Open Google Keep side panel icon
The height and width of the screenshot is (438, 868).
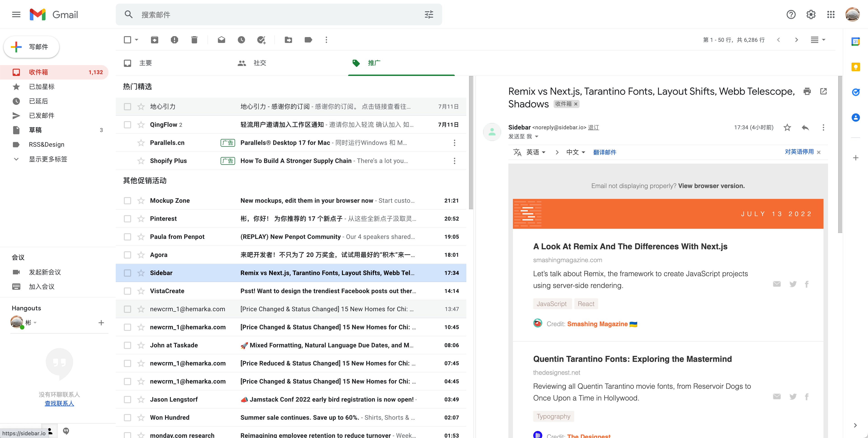(856, 67)
